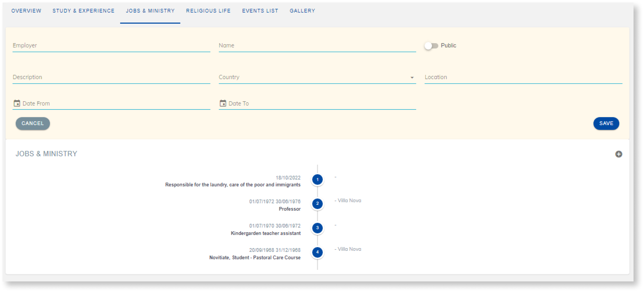Switch to the Religious Life tab
The image size is (644, 292).
click(x=209, y=10)
